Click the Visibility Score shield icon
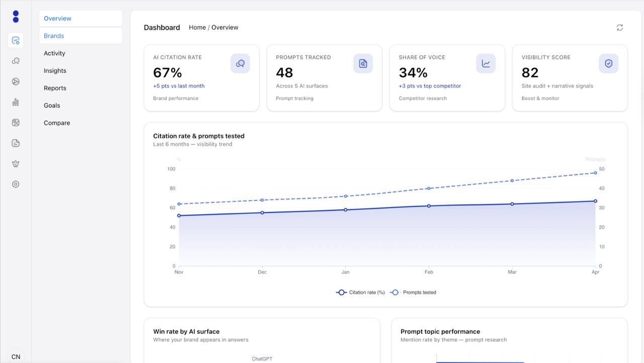The width and height of the screenshot is (644, 363). 608,63
